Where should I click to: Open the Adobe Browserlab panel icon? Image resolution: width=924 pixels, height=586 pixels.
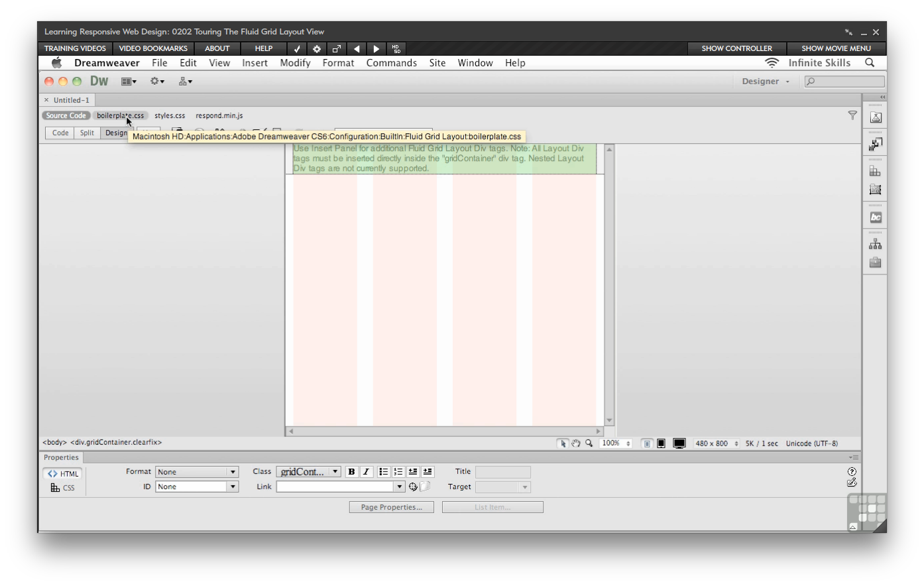coord(875,117)
